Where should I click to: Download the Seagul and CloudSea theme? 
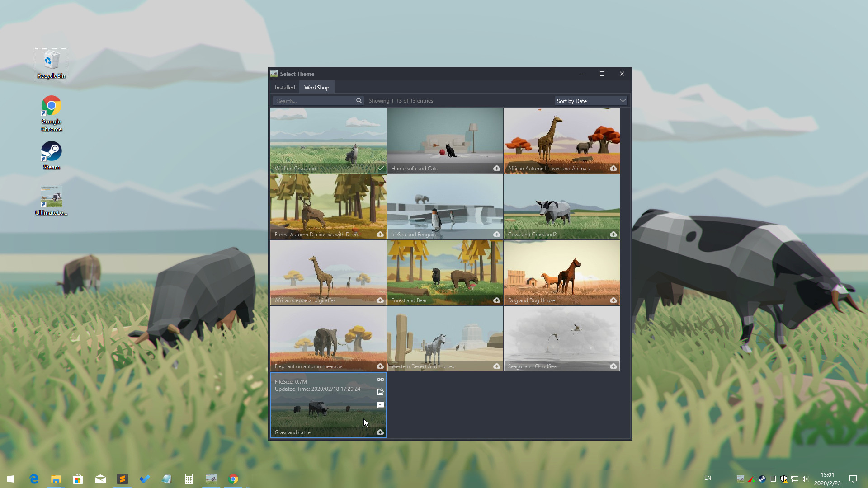613,366
